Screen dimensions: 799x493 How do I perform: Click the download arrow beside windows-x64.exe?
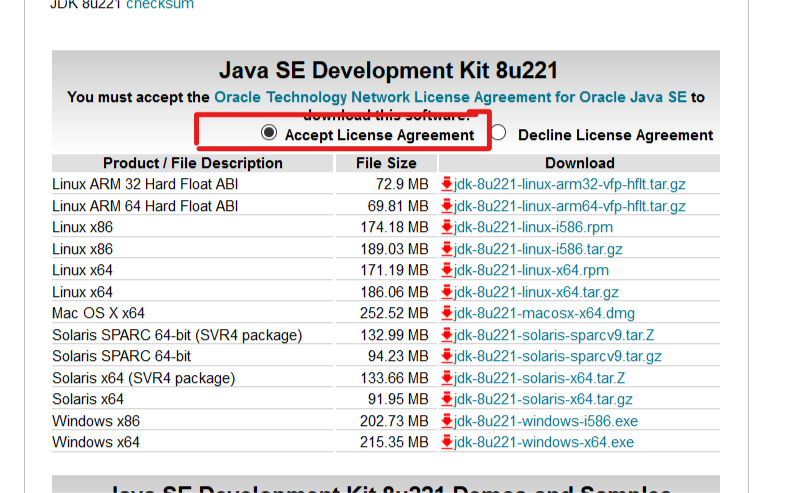point(447,441)
